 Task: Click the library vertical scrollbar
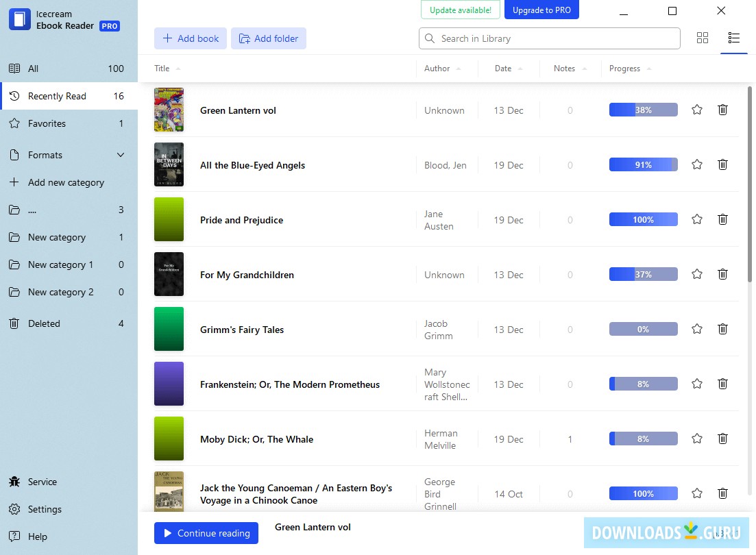750,184
